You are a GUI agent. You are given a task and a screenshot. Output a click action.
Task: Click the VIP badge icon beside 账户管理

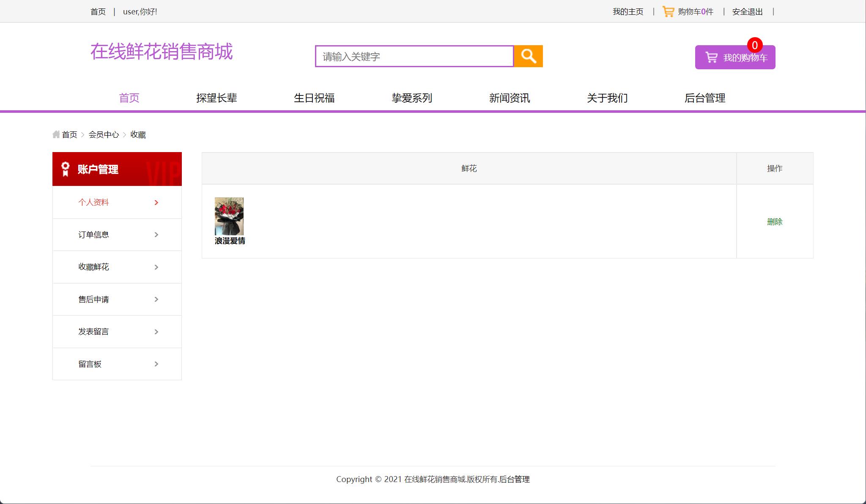[x=65, y=169]
